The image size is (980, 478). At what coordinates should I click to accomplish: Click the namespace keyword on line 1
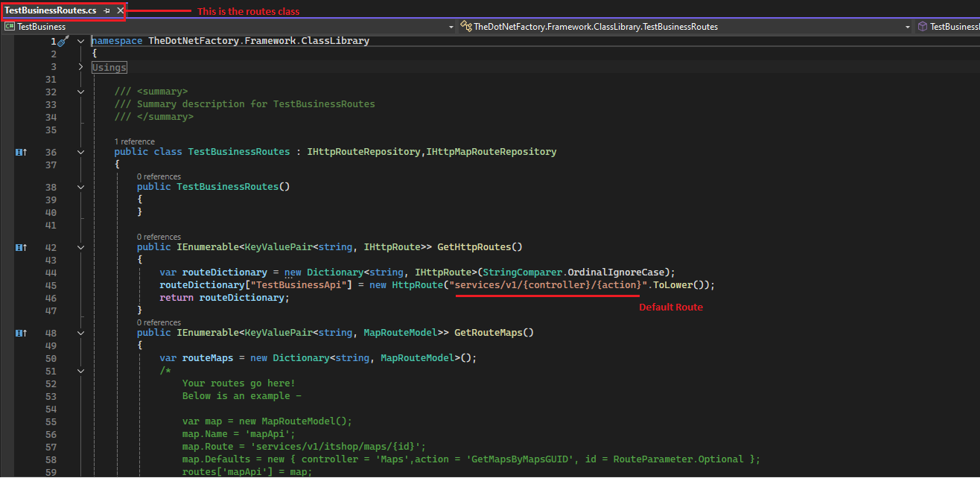tap(117, 41)
